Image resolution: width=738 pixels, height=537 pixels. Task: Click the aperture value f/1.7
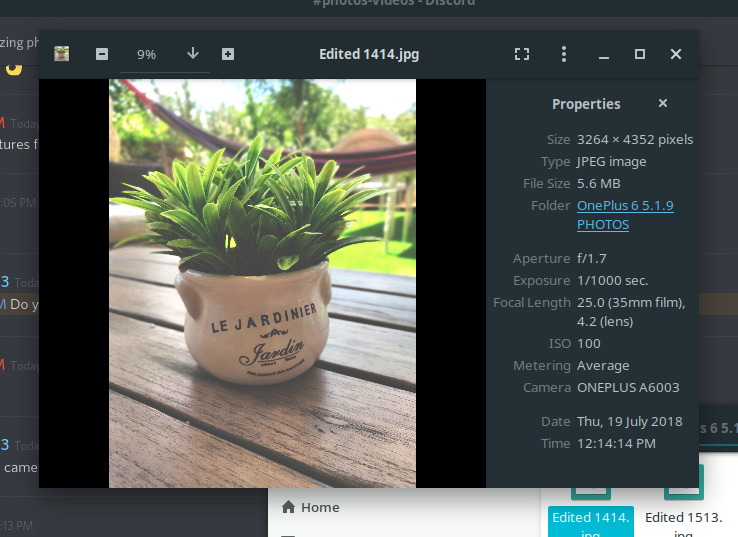(592, 259)
